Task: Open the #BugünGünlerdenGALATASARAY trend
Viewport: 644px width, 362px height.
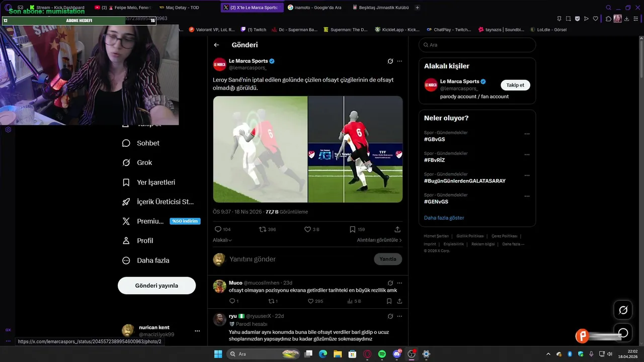Action: (x=465, y=181)
